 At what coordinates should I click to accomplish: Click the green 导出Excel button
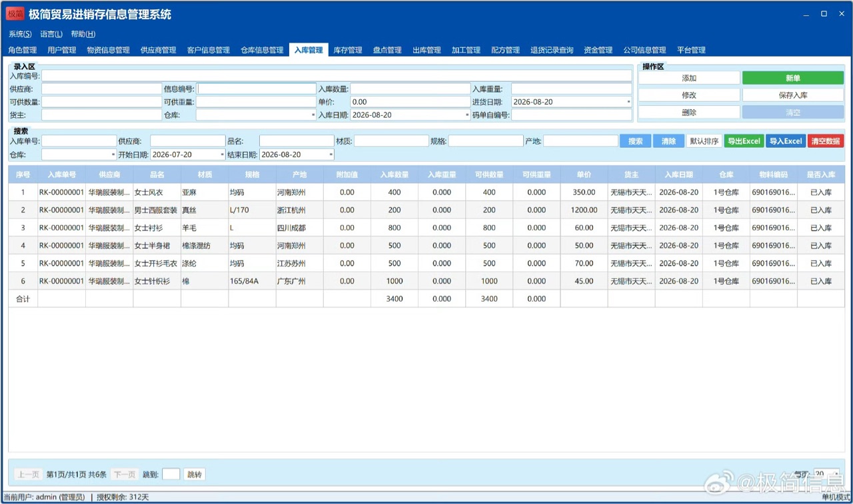(x=744, y=141)
